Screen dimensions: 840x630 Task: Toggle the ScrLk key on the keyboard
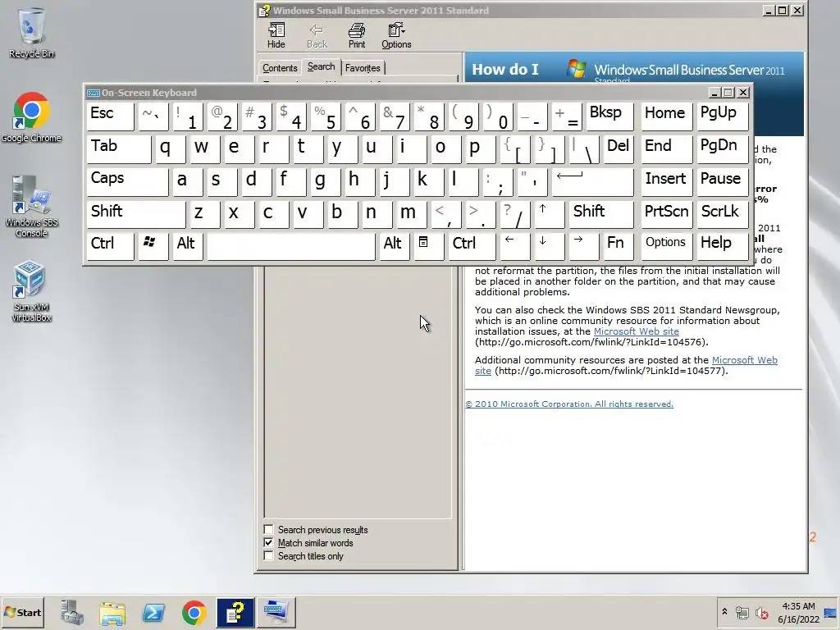[722, 213]
